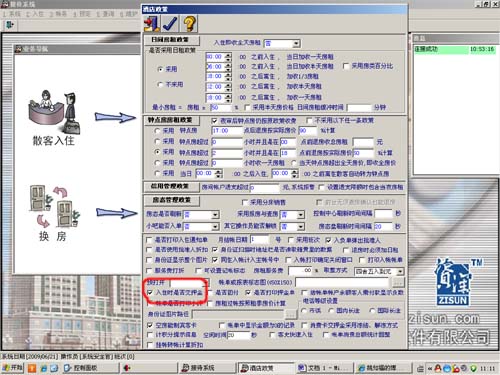Image resolution: width=500 pixels, height=375 pixels.
Task: Expand the 四舍五入到元 rounding dropdown
Action: click(x=400, y=271)
